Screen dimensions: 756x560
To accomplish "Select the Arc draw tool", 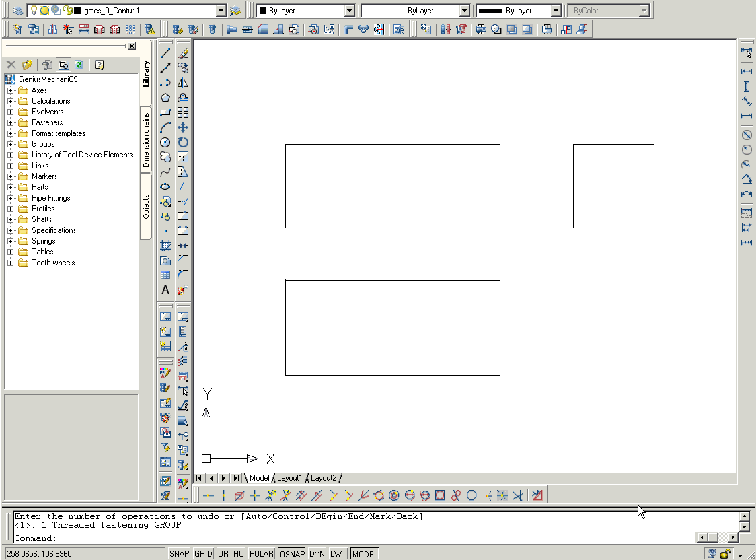I will point(165,127).
